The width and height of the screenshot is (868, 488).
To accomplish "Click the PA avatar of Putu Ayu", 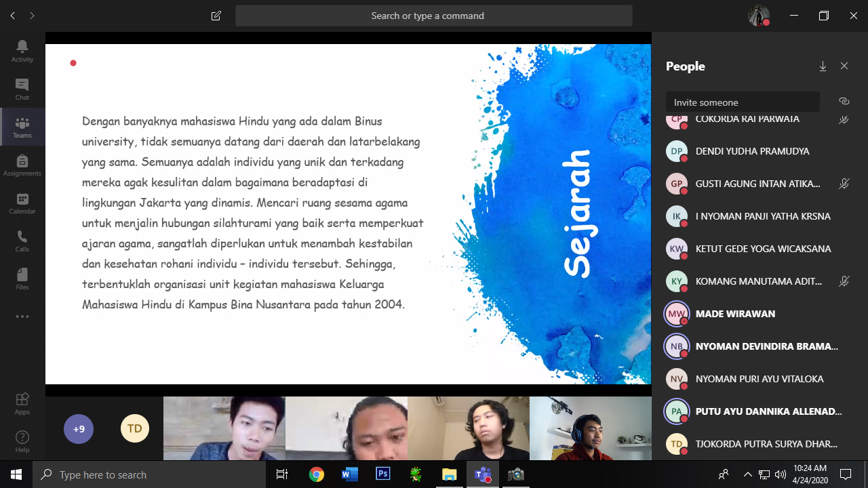I will (677, 411).
